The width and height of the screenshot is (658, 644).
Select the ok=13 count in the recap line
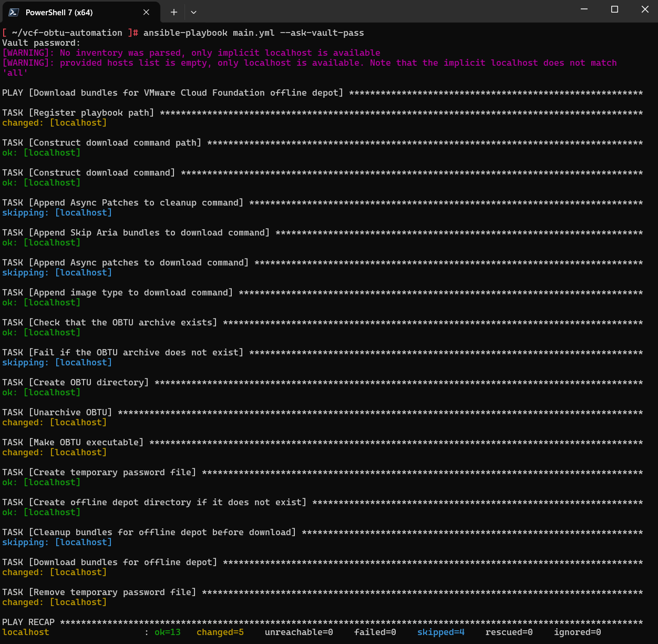[168, 632]
